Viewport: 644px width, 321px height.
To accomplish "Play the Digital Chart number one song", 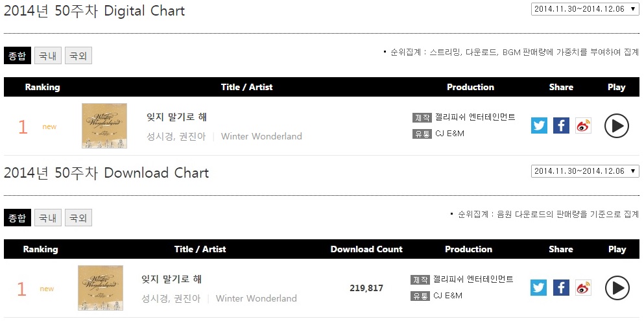I will (x=617, y=126).
